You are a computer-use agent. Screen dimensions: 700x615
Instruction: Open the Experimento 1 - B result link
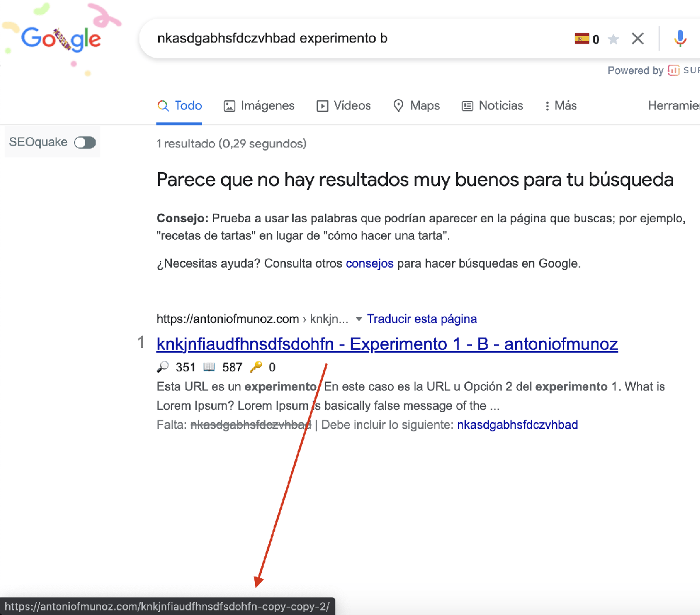[387, 344]
